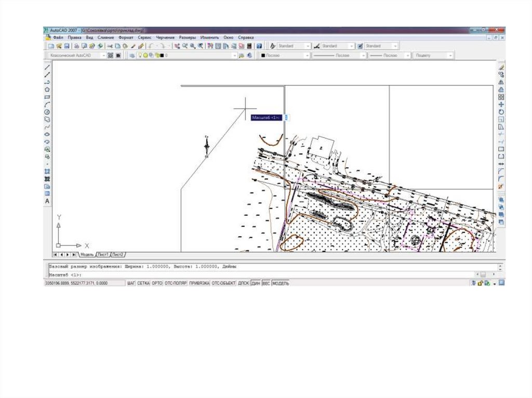Switch to the Лист1 layout tab
This screenshot has width=532, height=398.
103,255
